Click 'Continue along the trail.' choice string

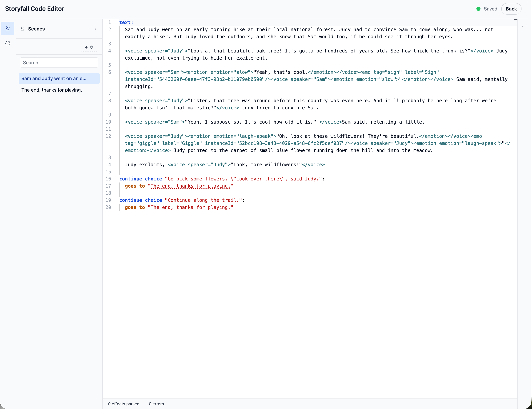point(203,200)
